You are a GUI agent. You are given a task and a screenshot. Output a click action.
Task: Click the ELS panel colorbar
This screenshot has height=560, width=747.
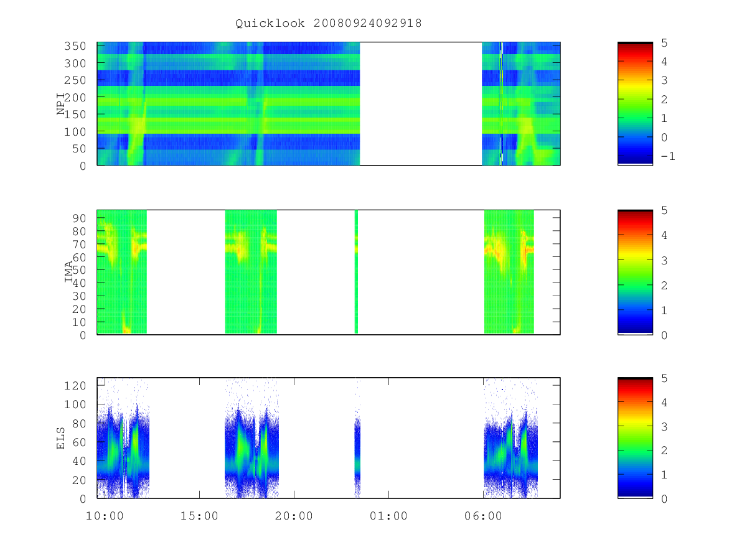click(635, 438)
